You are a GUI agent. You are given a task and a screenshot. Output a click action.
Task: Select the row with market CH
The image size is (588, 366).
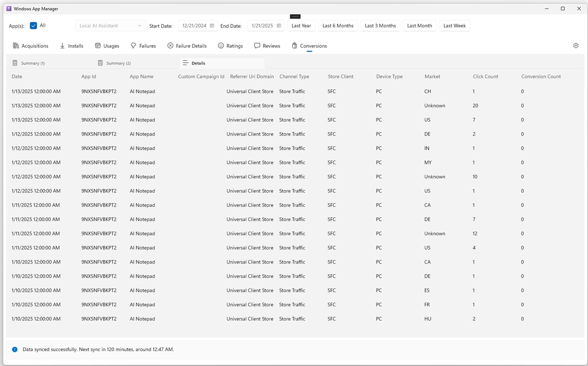tap(295, 92)
